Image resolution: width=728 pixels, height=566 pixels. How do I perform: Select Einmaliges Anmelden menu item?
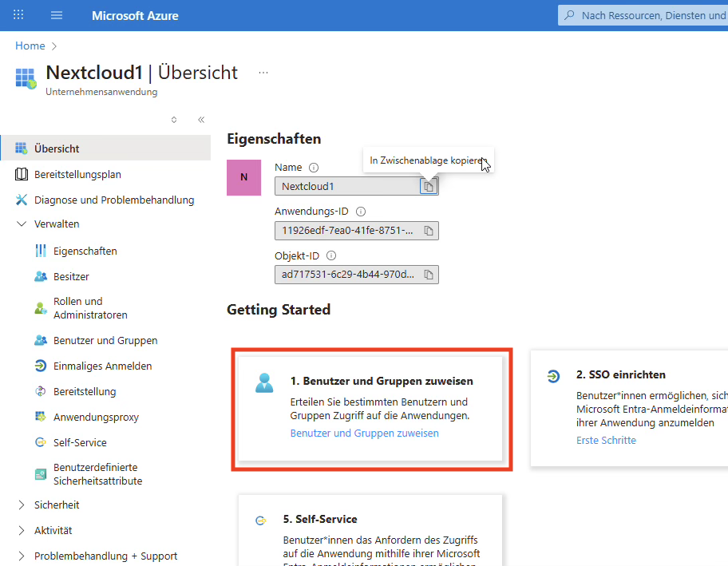tap(102, 366)
